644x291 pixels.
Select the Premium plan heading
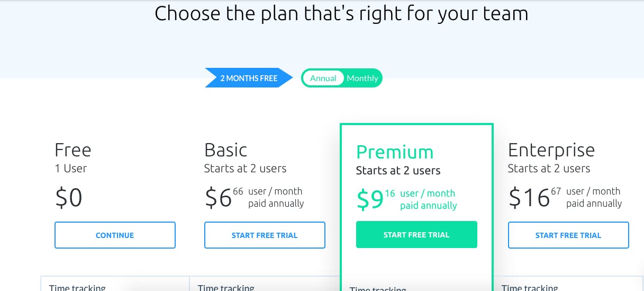[x=395, y=152]
